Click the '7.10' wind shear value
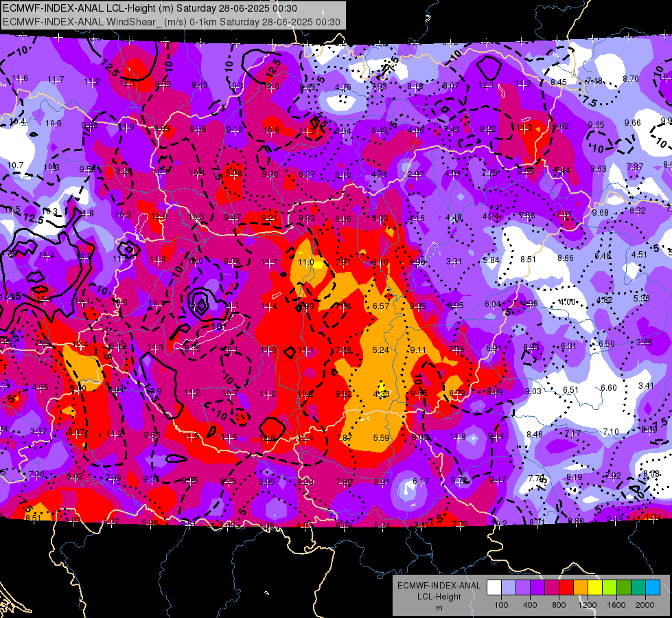The width and height of the screenshot is (672, 618). tap(611, 431)
